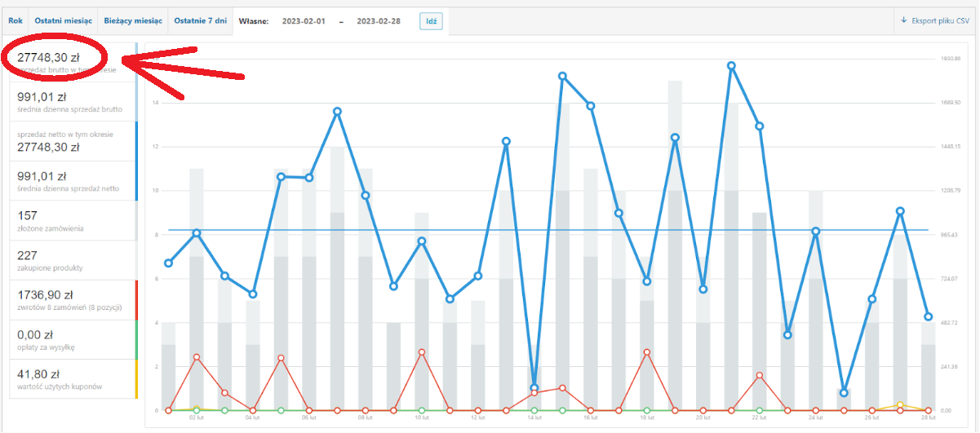The width and height of the screenshot is (980, 433).
Task: Click the peak data point near 20 lut
Action: (731, 65)
